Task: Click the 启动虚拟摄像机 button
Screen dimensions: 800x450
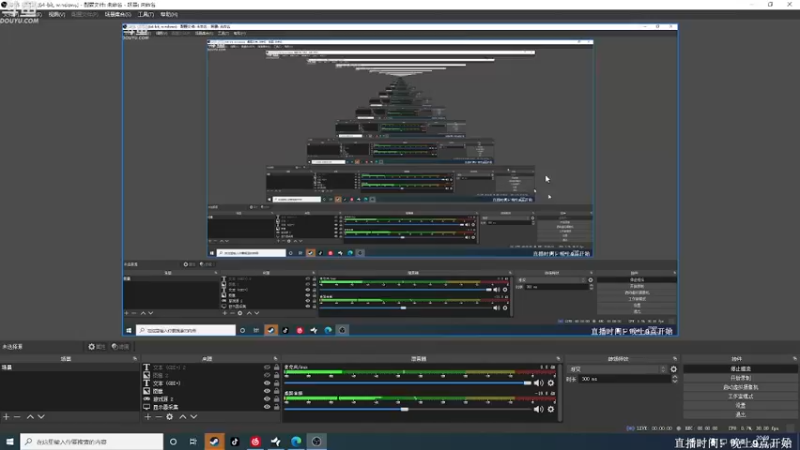Action: (x=740, y=387)
